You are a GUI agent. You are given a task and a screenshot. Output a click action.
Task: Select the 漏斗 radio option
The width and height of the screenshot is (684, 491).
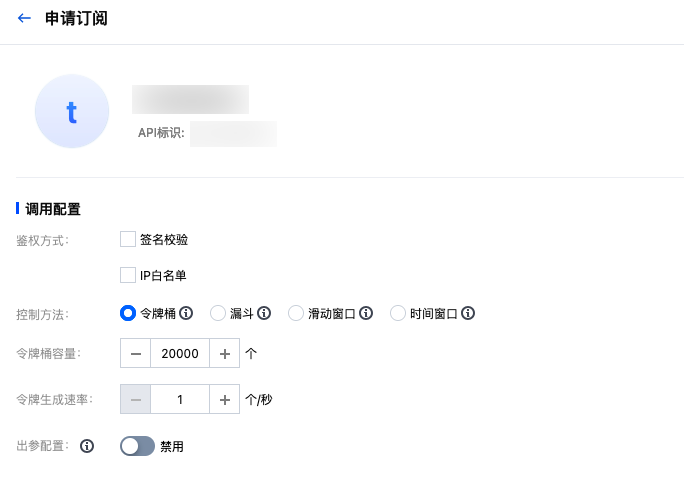tap(218, 313)
